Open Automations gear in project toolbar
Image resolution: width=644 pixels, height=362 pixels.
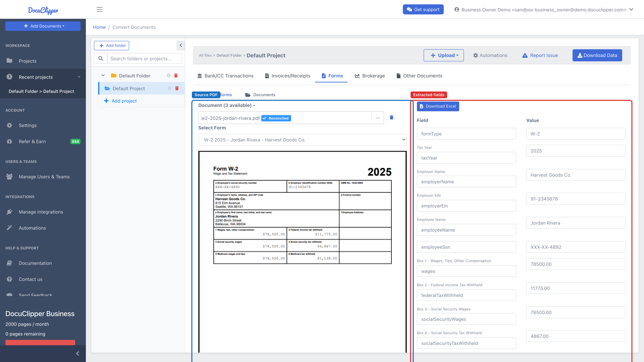click(x=490, y=55)
